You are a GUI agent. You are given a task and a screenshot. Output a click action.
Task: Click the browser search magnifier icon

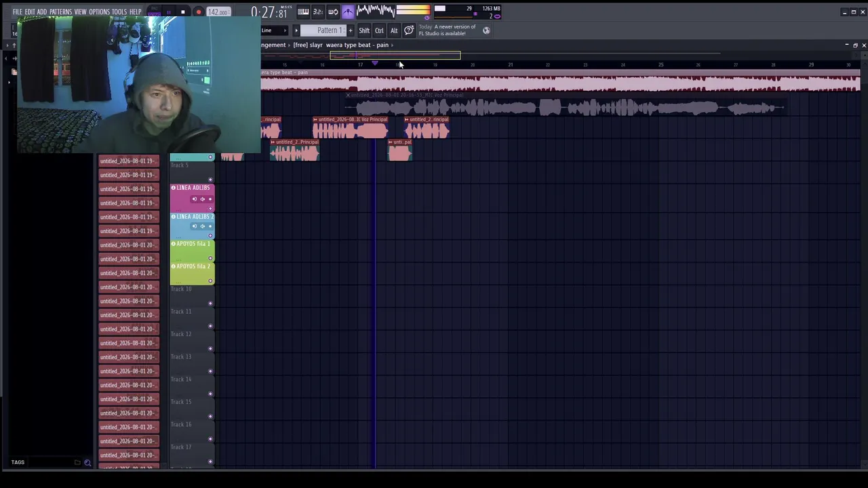(x=87, y=463)
